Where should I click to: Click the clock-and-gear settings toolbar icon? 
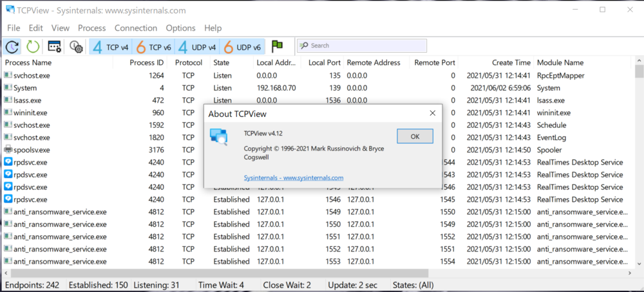click(76, 47)
